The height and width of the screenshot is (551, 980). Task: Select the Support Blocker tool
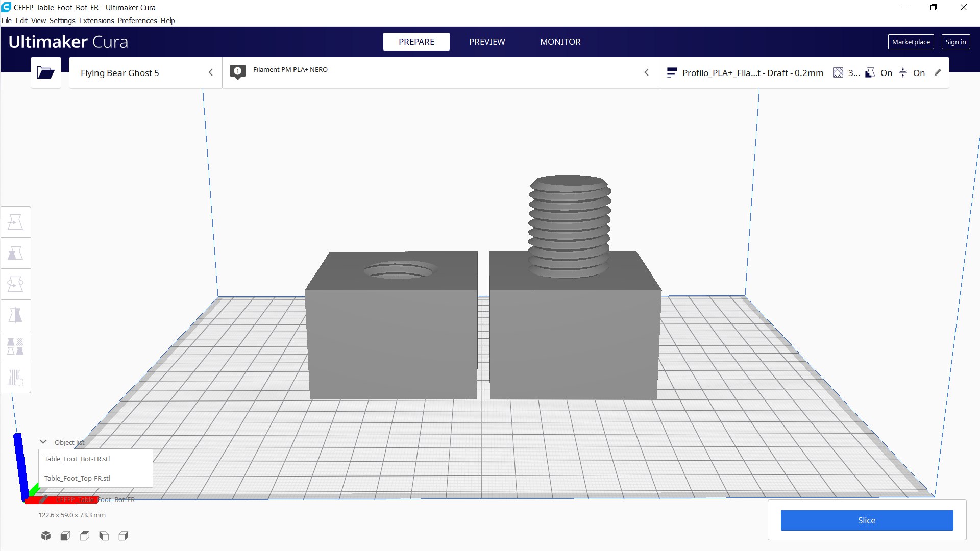click(x=15, y=378)
